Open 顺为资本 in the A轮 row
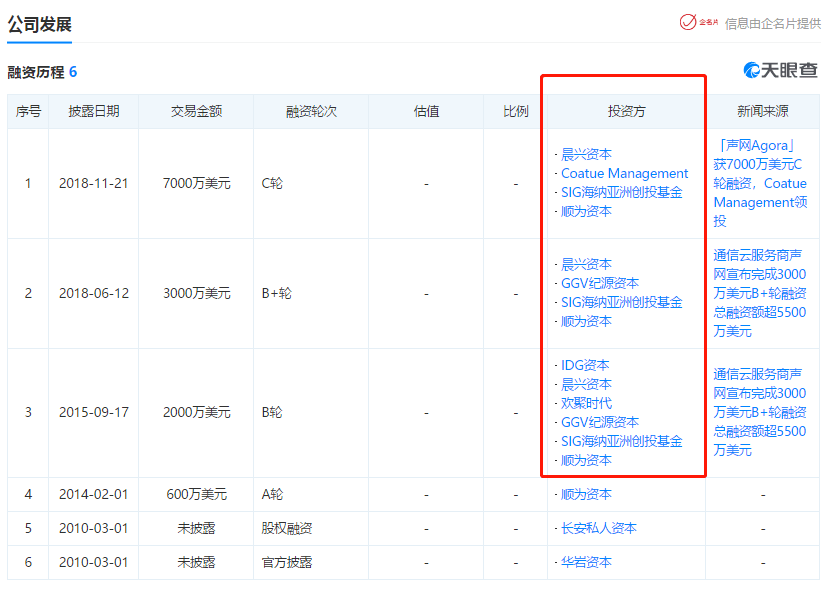This screenshot has height=600, width=825. tap(586, 494)
